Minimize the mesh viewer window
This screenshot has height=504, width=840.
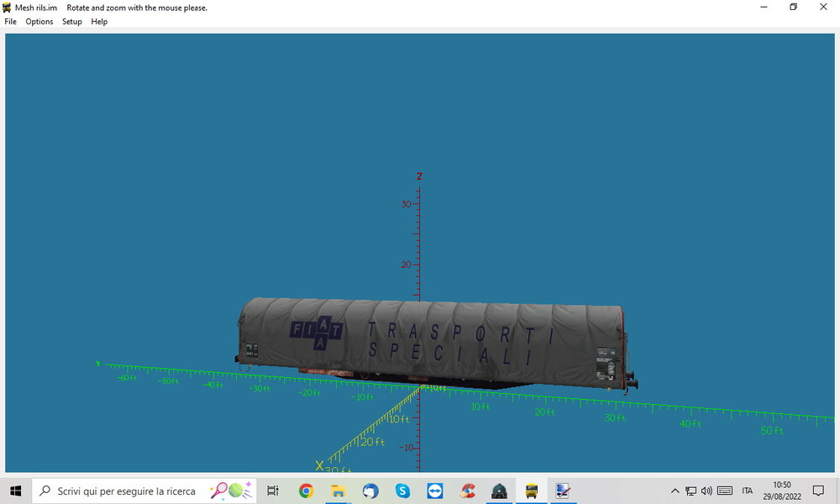click(764, 7)
